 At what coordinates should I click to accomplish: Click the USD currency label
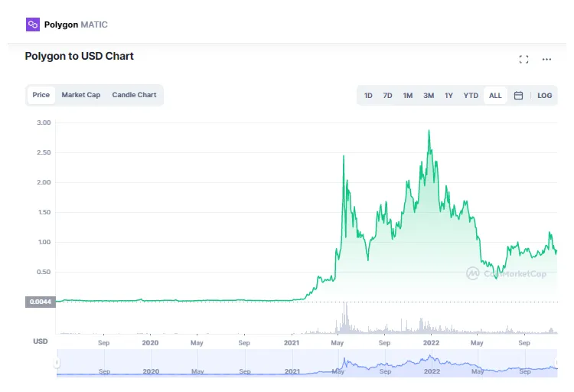(x=41, y=341)
